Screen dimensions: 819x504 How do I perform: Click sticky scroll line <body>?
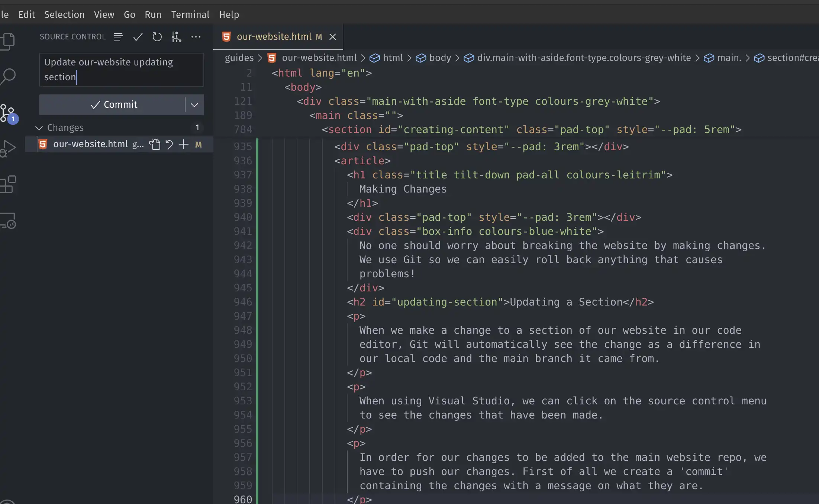(303, 87)
